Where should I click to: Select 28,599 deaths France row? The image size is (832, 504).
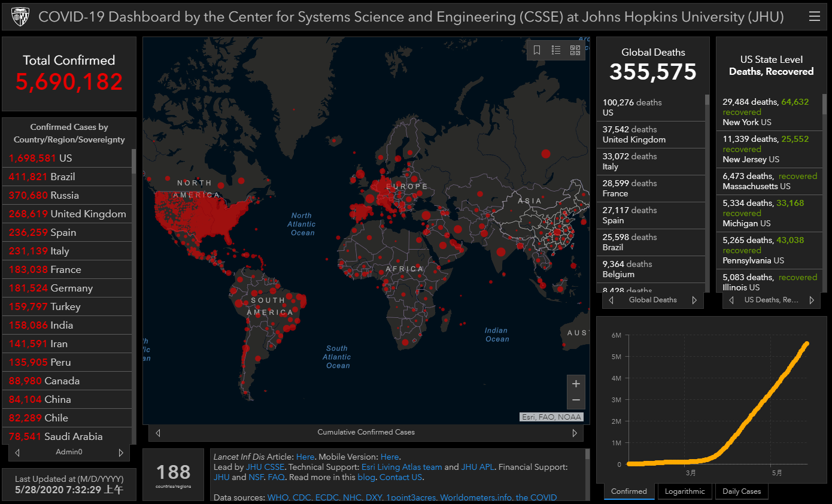point(651,189)
